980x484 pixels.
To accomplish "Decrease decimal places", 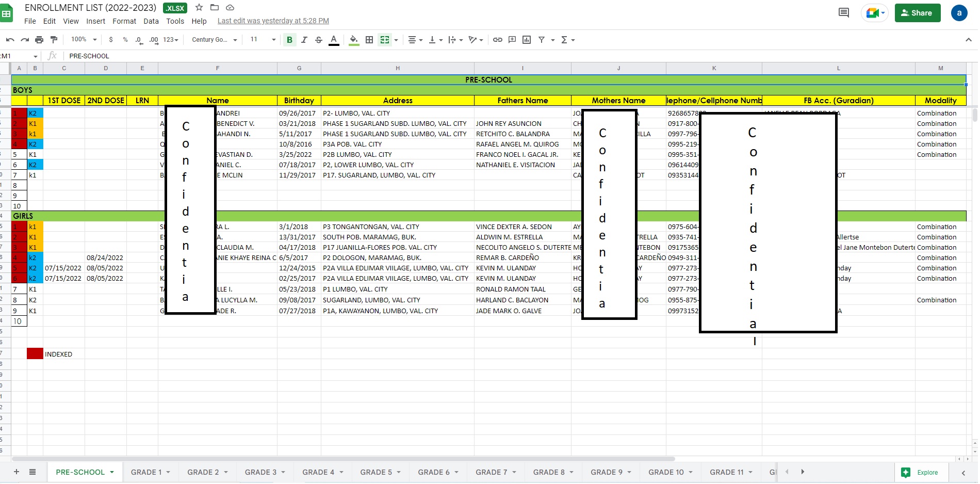I will pyautogui.click(x=139, y=40).
